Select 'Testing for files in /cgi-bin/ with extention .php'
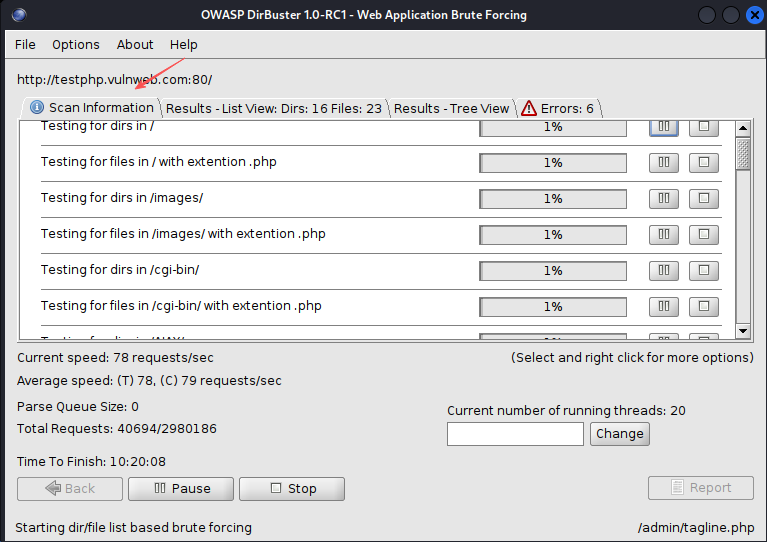 (181, 306)
